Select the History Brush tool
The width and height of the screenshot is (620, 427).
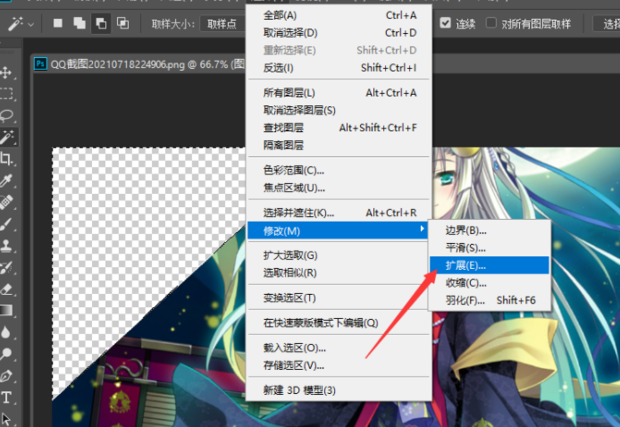point(6,268)
